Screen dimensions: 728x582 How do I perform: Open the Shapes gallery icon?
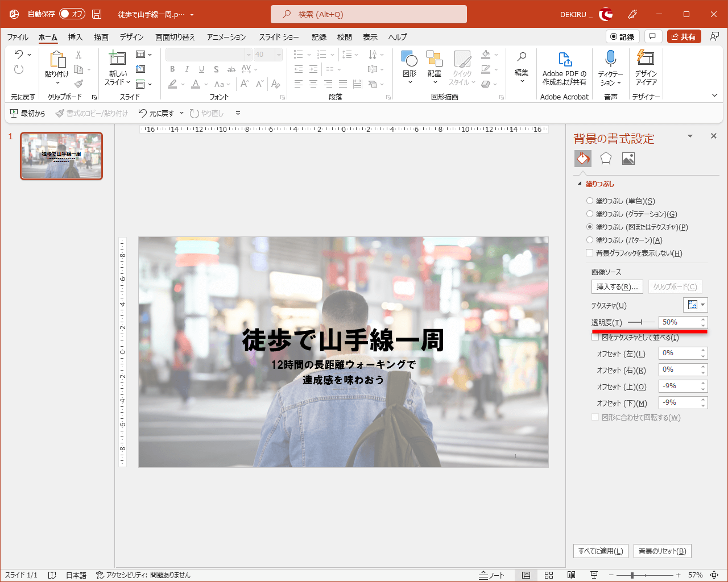(x=409, y=59)
